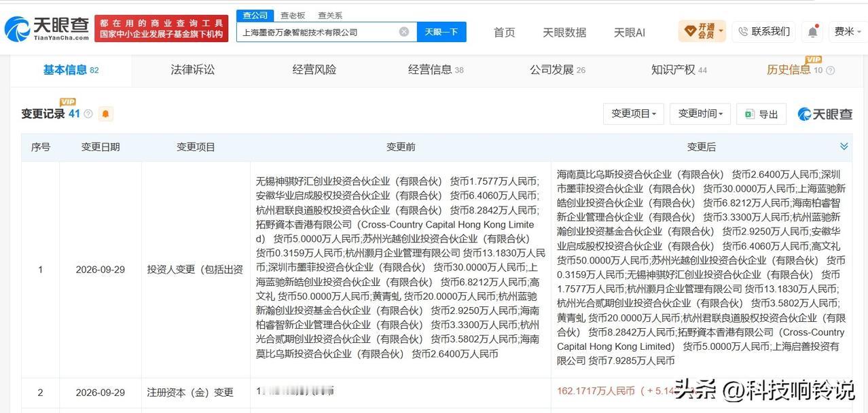This screenshot has width=868, height=413.
Task: Export records with 导出 button
Action: 761,114
